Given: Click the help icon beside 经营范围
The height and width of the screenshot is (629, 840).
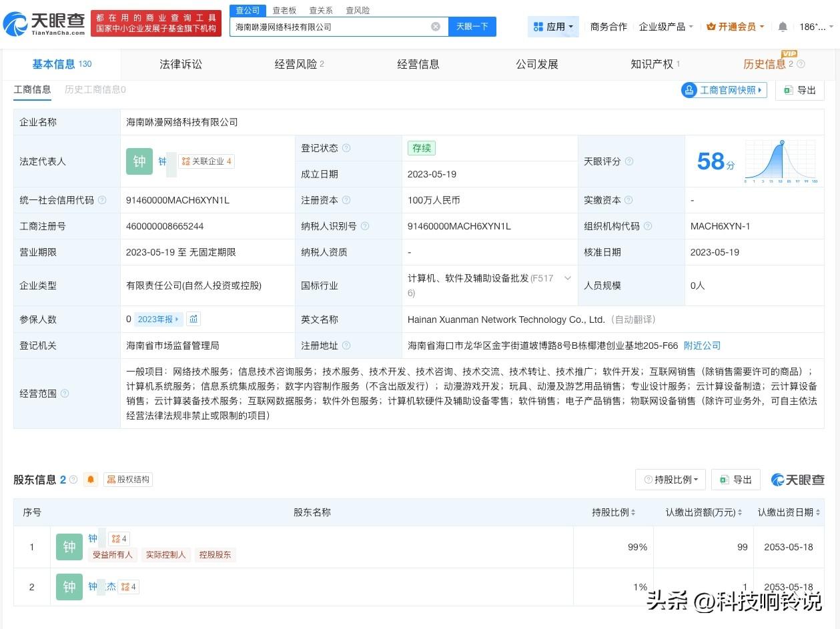Looking at the screenshot, I should pos(65,394).
